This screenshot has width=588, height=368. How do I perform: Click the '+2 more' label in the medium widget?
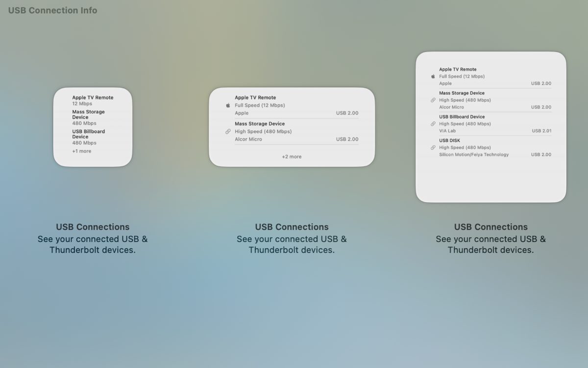pos(292,157)
